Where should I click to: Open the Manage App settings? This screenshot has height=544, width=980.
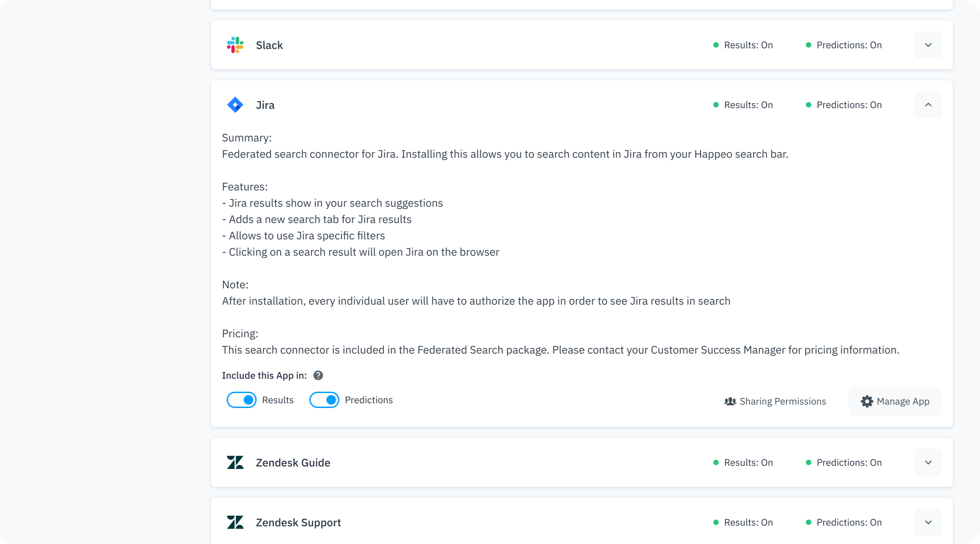[895, 401]
